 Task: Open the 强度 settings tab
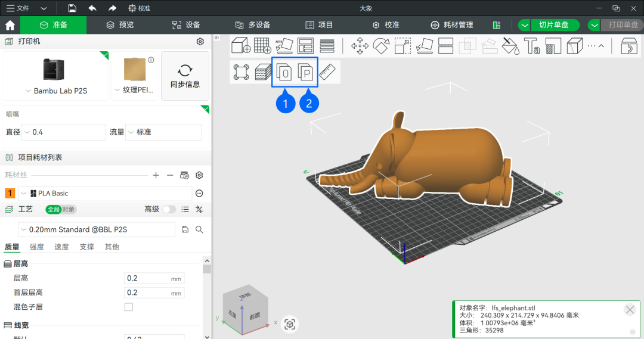(36, 247)
